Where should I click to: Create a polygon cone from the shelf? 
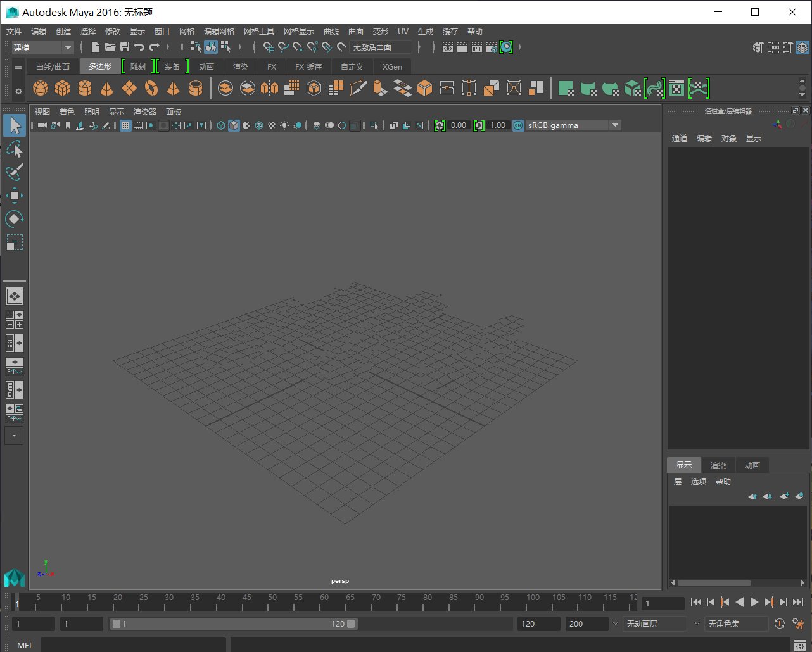pyautogui.click(x=106, y=88)
